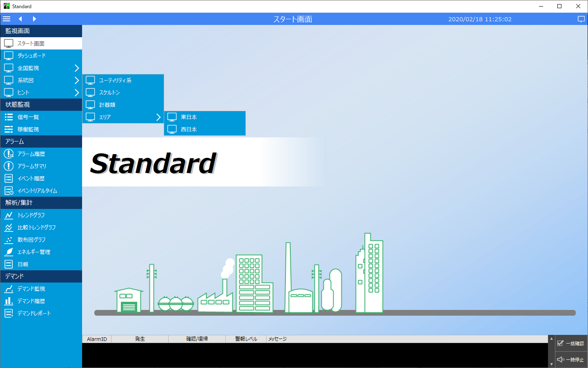
Task: Open the message window icon in header
Action: (581, 19)
